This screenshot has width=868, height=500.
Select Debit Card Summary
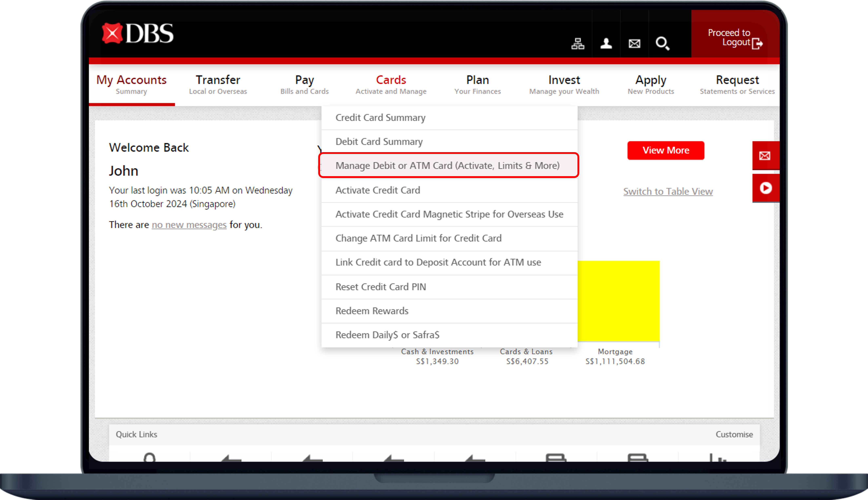(449, 142)
